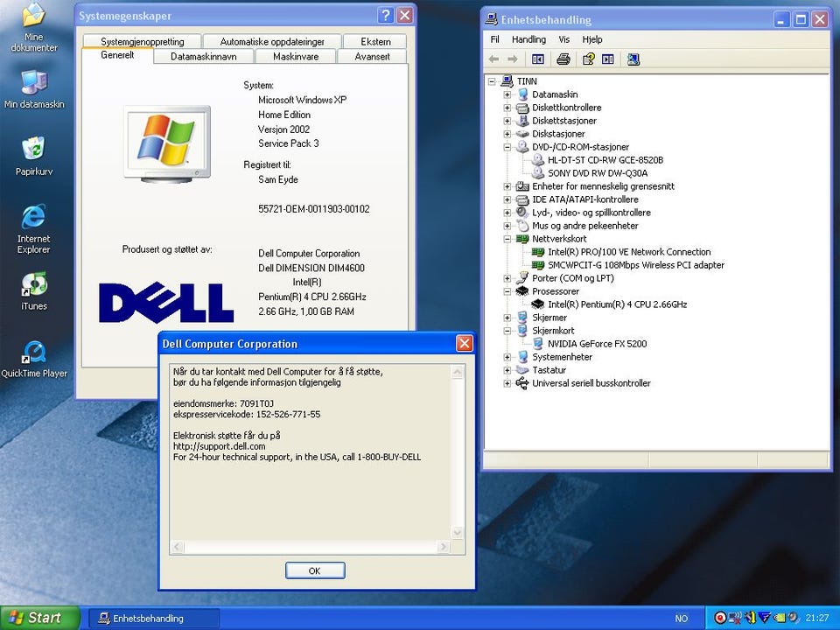This screenshot has width=840, height=630.
Task: Open the Mine dokumenter desktop icon
Action: (x=34, y=27)
